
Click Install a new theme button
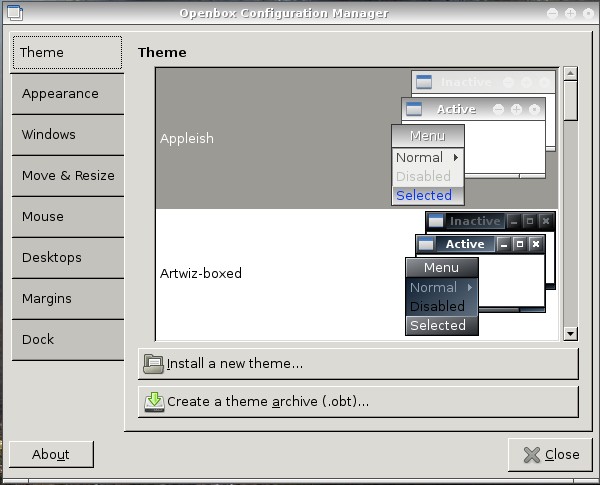(x=358, y=364)
